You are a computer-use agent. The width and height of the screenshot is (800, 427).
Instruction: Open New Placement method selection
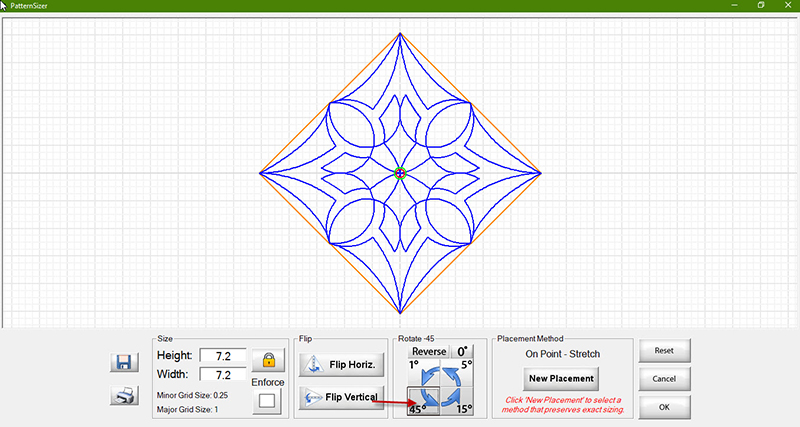561,378
